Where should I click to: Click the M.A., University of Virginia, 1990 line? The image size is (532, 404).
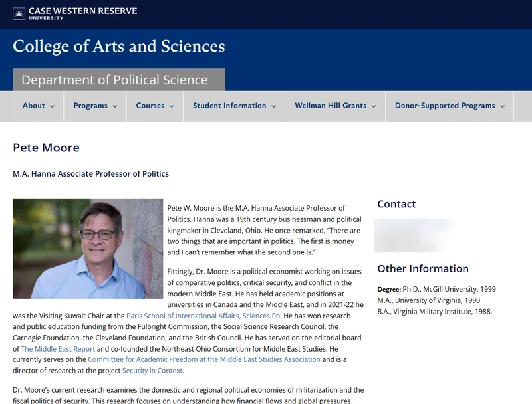[428, 300]
